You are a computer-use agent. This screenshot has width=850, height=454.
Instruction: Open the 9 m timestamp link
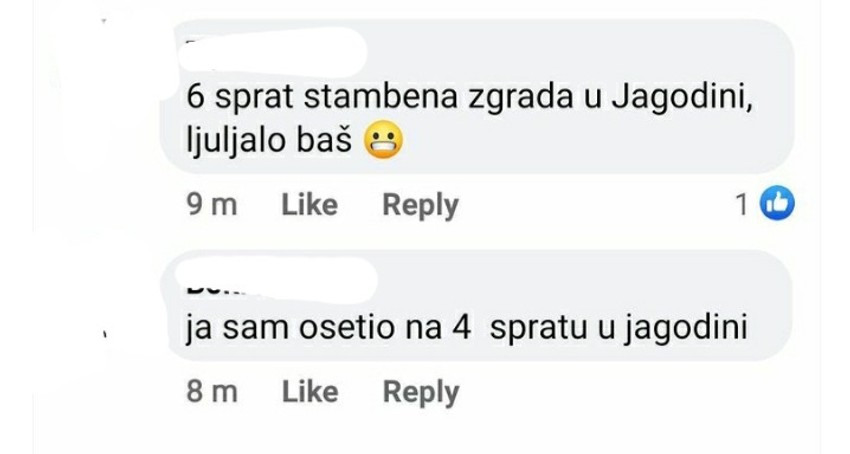point(212,205)
